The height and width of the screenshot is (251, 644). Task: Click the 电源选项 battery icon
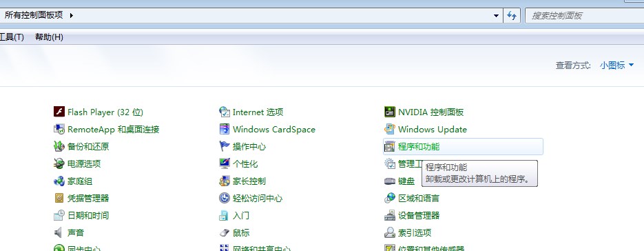pyautogui.click(x=59, y=163)
